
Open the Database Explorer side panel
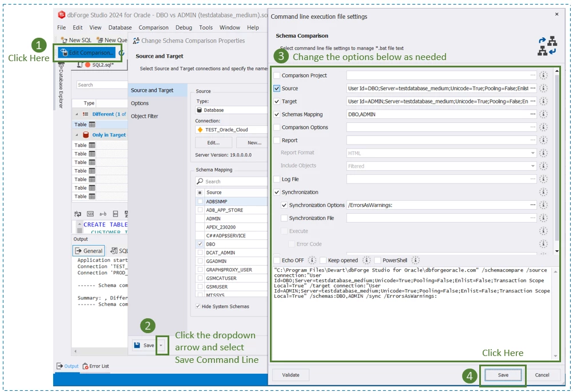click(61, 86)
